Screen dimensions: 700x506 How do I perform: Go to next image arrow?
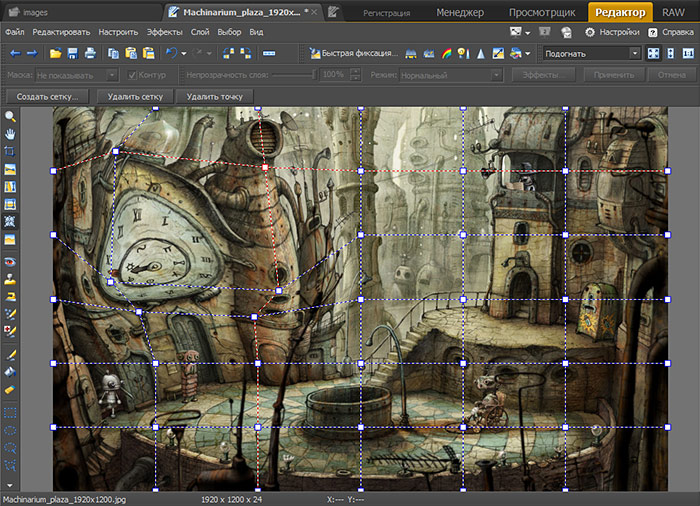(x=32, y=54)
